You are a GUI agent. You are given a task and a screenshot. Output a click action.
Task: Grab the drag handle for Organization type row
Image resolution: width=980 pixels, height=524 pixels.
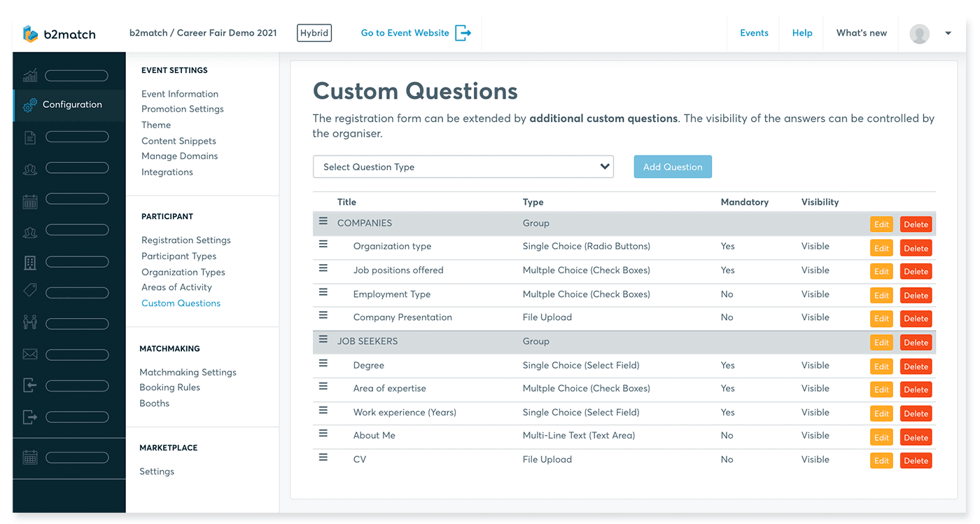click(323, 244)
